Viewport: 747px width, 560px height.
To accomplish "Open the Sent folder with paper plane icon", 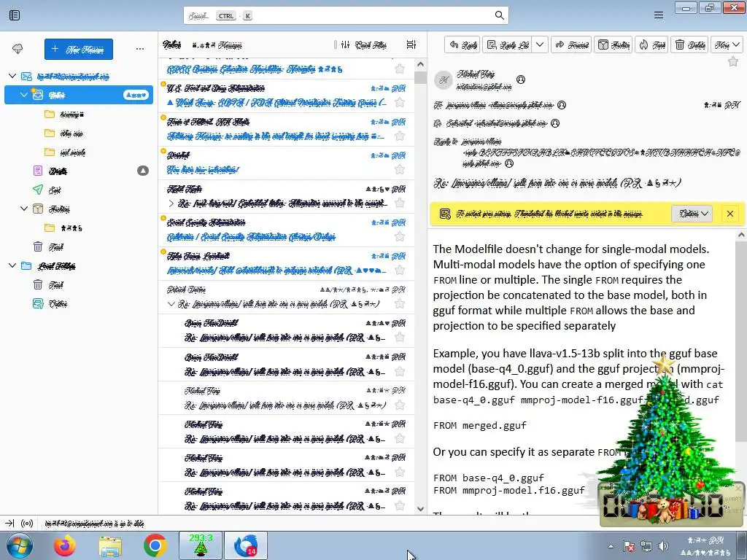I will tap(54, 190).
